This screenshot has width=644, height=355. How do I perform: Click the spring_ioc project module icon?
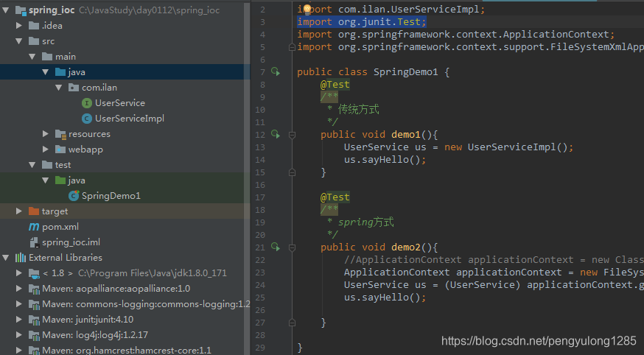(21, 10)
